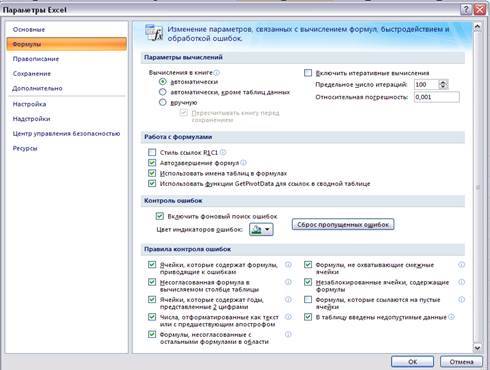
Task: Click info icon next to Стиль ссылок R1C1
Action: click(x=223, y=152)
